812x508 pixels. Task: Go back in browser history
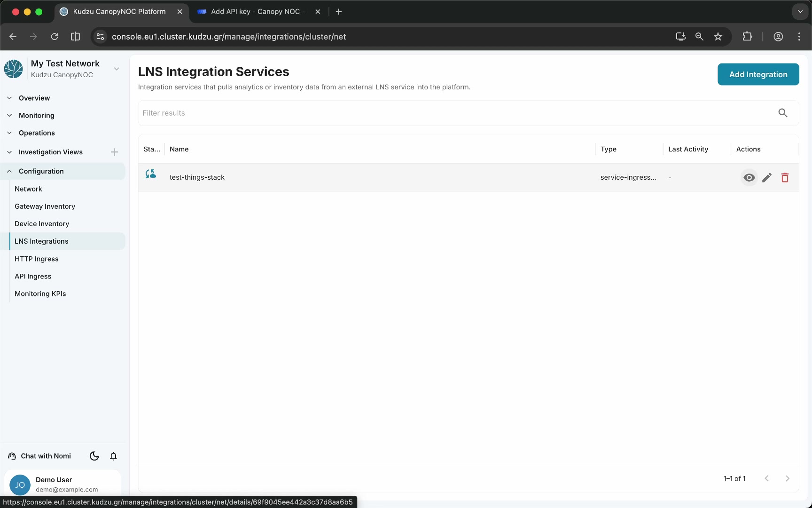pos(13,37)
